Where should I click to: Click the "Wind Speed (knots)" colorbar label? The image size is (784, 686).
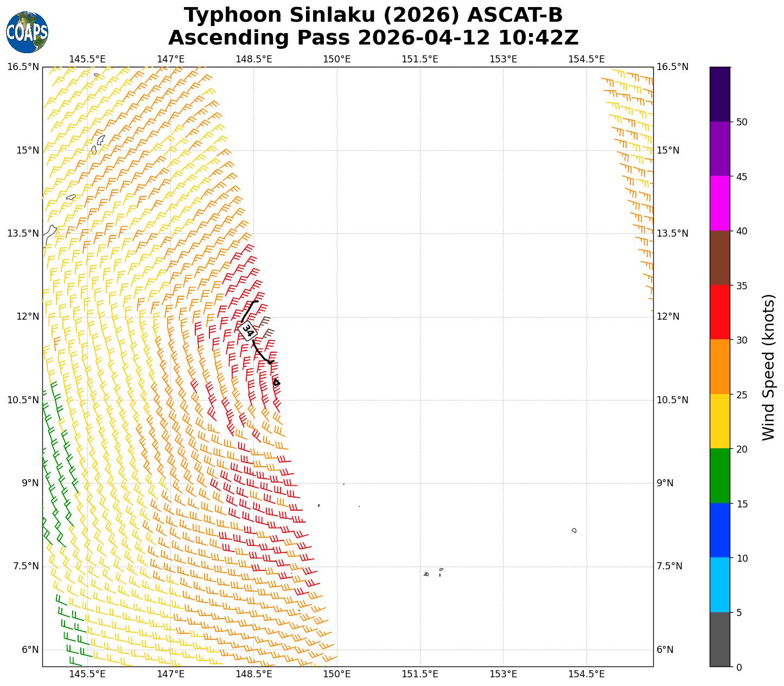pyautogui.click(x=769, y=367)
